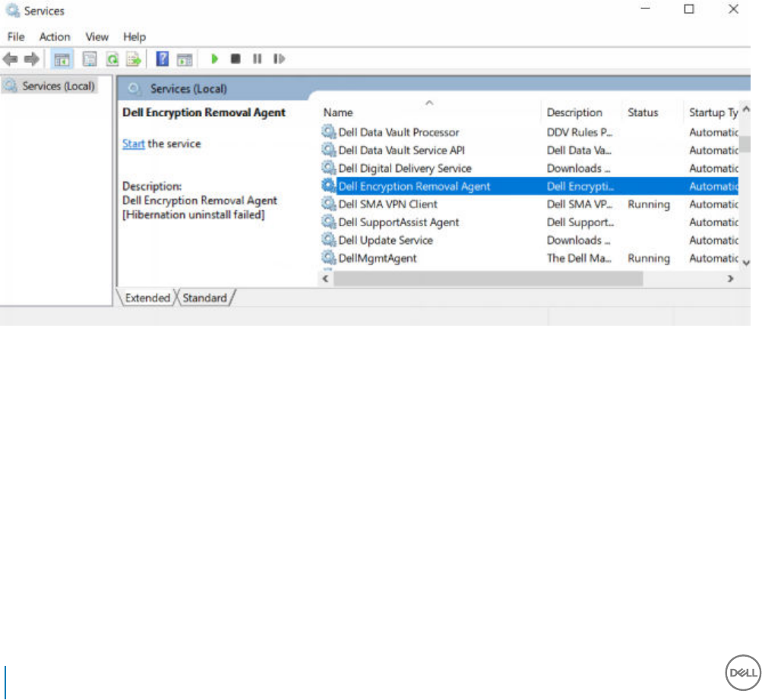The width and height of the screenshot is (762, 700).
Task: Click the Forward arrow toolbar icon
Action: (32, 59)
